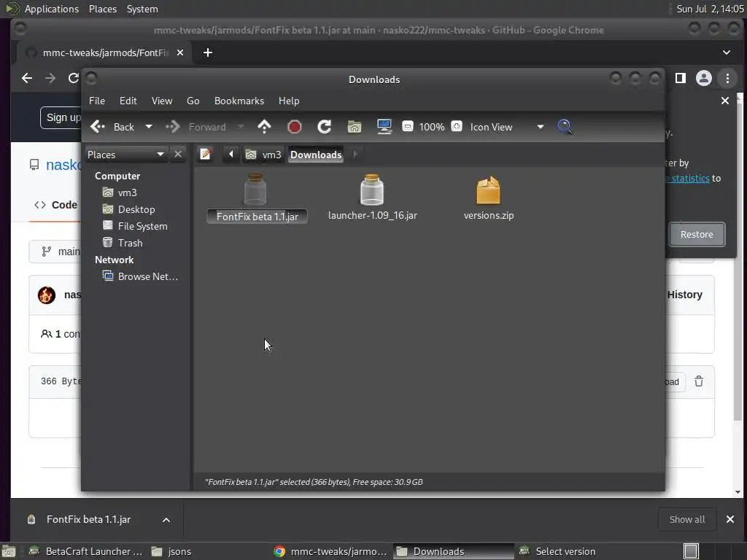Viewport: 747px width, 560px height.
Task: Select the FontFix beta 1.1.jar file icon
Action: coord(255,190)
